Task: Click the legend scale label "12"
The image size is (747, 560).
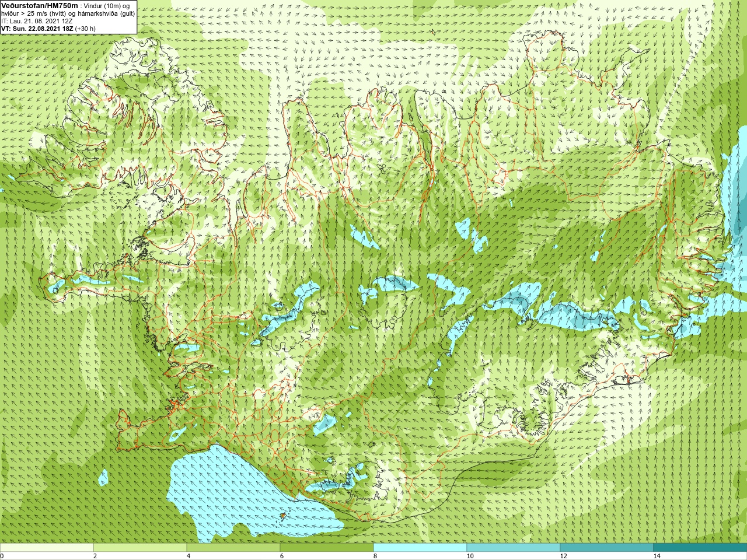Action: pyautogui.click(x=563, y=556)
